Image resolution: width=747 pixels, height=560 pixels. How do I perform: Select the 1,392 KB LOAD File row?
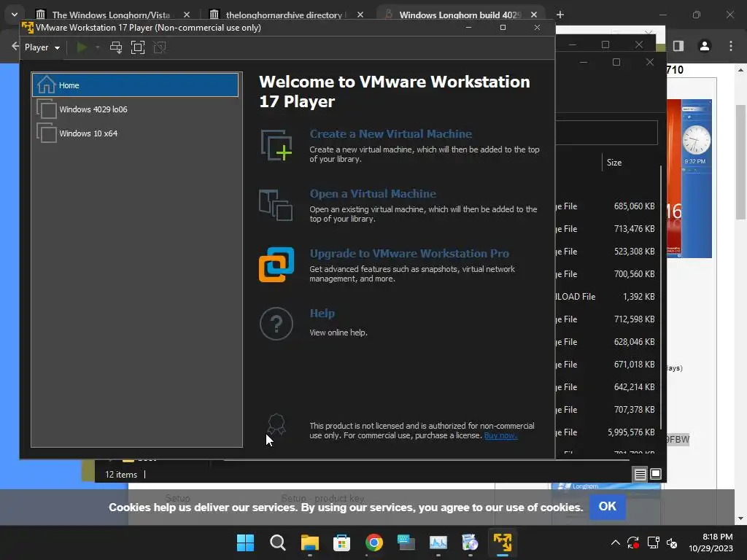[608, 296]
